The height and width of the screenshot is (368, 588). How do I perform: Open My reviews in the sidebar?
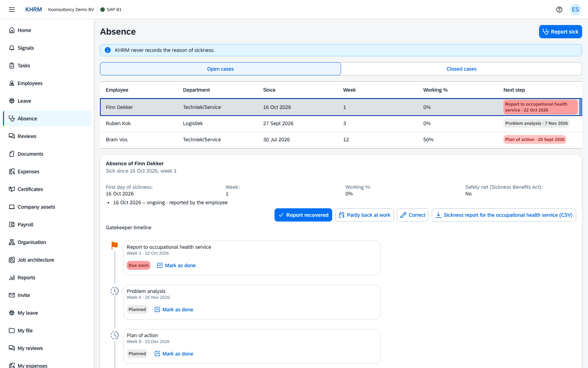[x=47, y=348]
